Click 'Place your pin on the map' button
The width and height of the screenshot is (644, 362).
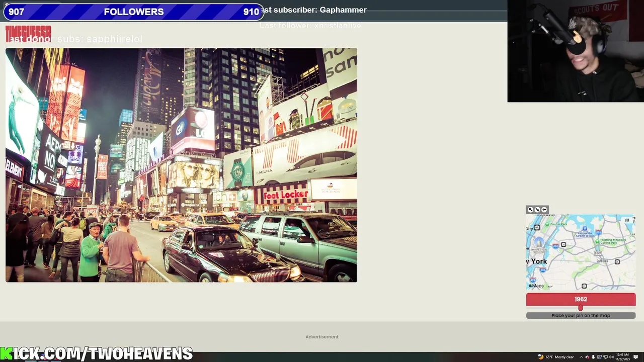pos(581,315)
